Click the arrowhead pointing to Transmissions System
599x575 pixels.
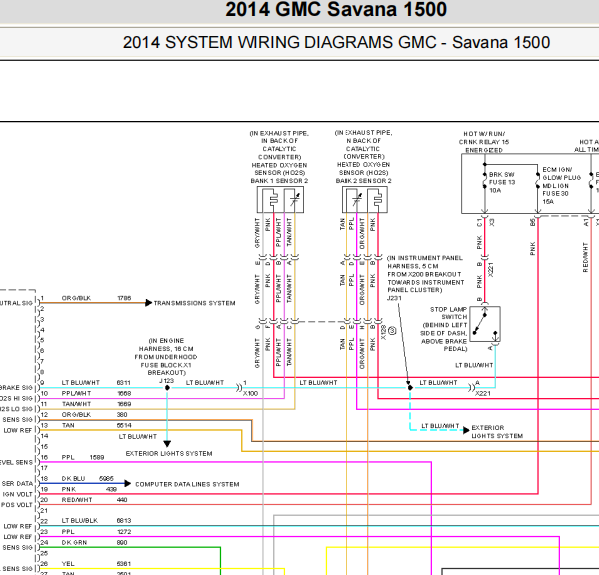tap(149, 303)
